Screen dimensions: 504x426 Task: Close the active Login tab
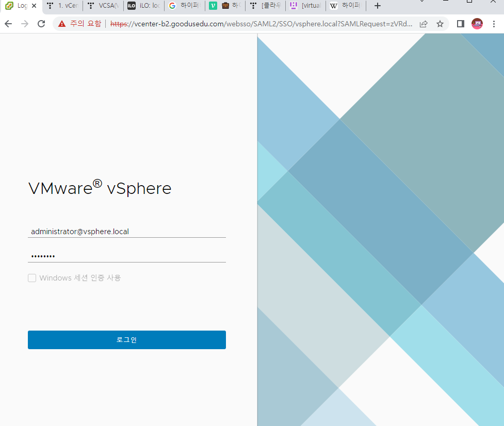34,6
